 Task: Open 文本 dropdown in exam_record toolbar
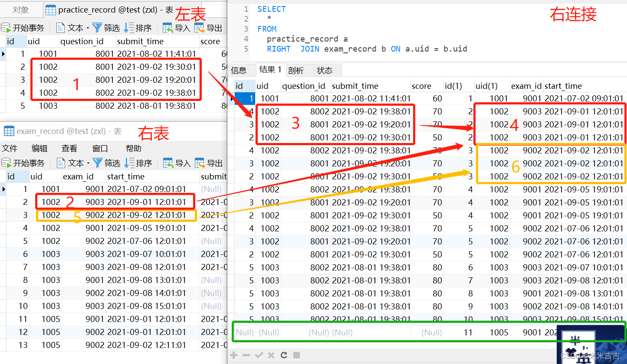tap(72, 163)
